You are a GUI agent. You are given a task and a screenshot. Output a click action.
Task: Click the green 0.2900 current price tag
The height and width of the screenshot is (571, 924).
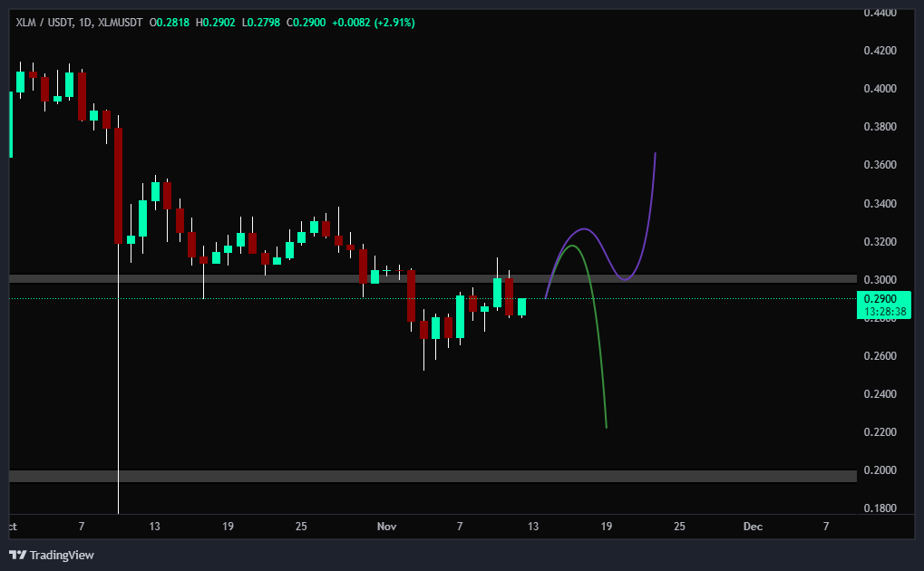pyautogui.click(x=882, y=298)
